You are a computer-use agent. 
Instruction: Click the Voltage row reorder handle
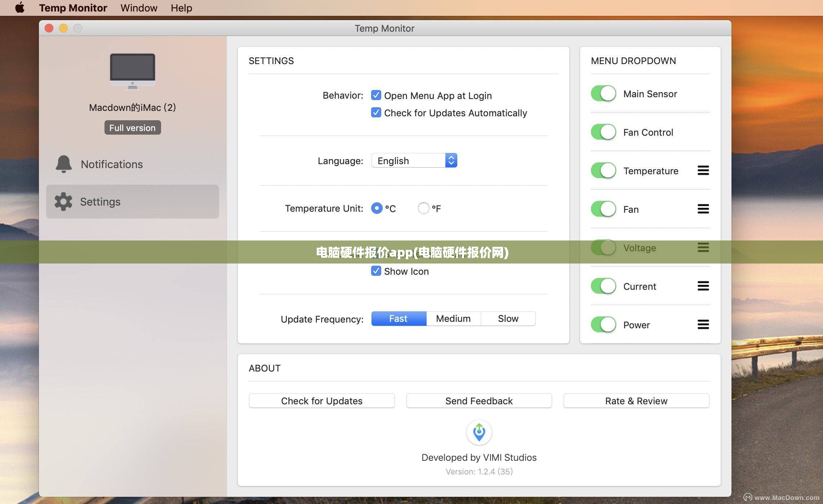(703, 247)
